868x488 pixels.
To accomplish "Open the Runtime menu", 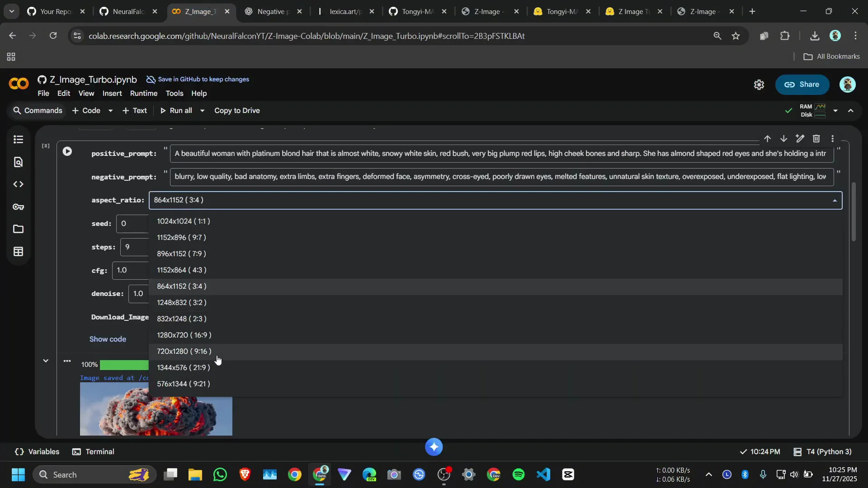I will coord(144,94).
